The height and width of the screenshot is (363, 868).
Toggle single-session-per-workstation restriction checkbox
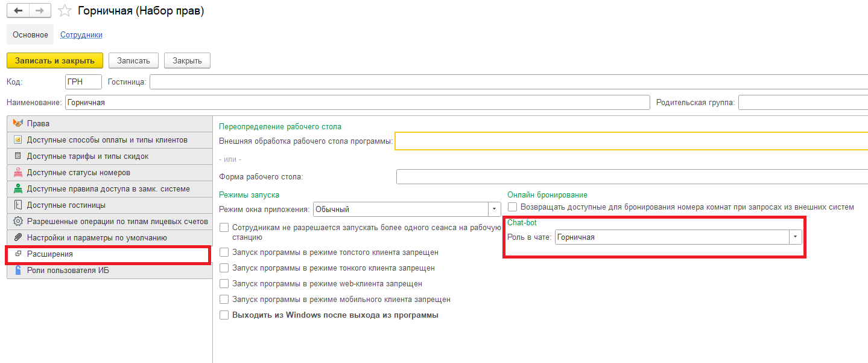224,228
